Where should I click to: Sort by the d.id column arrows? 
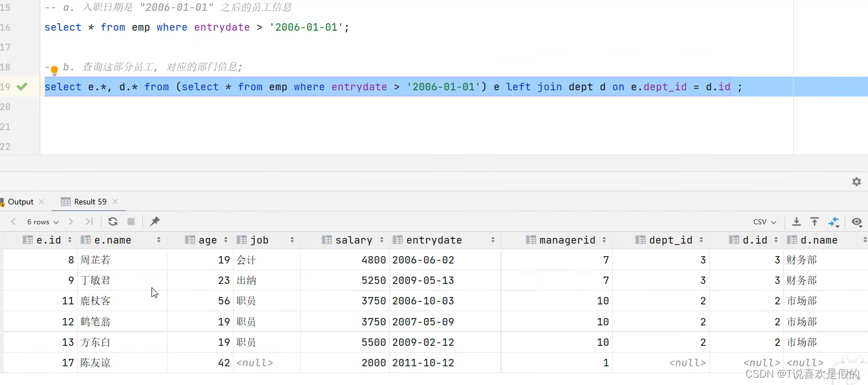pos(776,240)
